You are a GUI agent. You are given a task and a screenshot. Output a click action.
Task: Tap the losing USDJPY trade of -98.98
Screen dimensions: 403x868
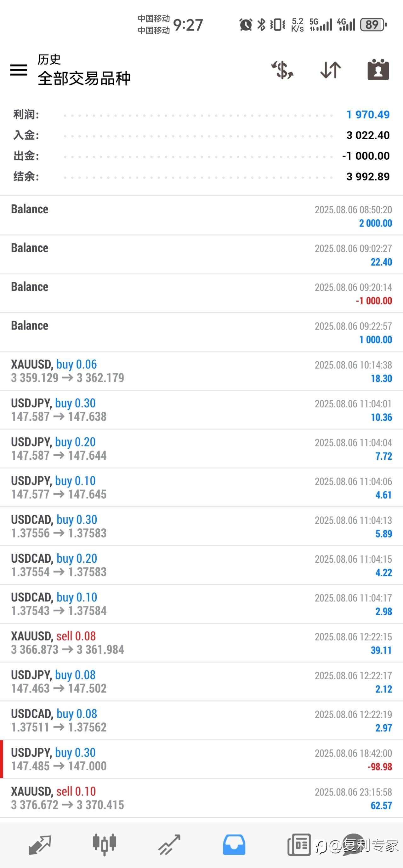click(x=201, y=759)
